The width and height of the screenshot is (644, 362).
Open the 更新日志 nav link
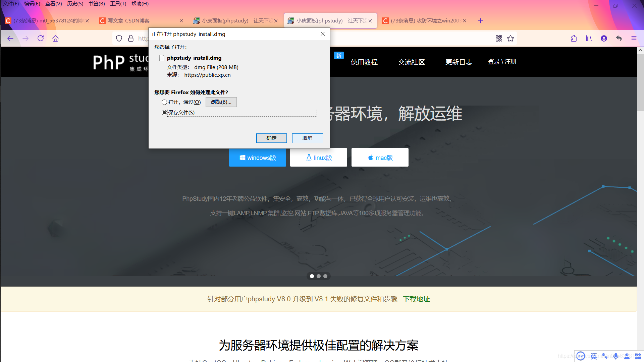pyautogui.click(x=459, y=62)
